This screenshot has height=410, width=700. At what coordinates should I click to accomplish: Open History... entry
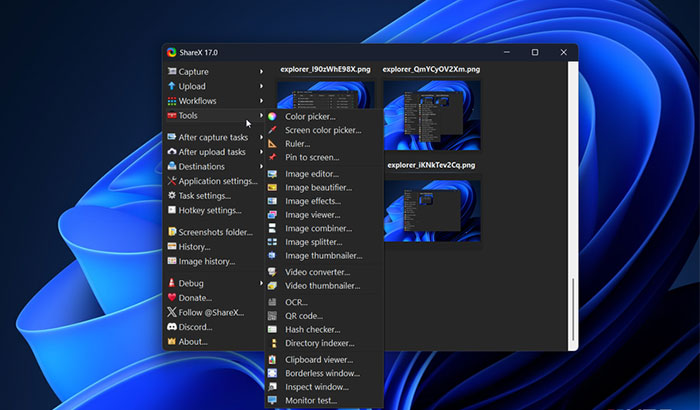pos(215,247)
